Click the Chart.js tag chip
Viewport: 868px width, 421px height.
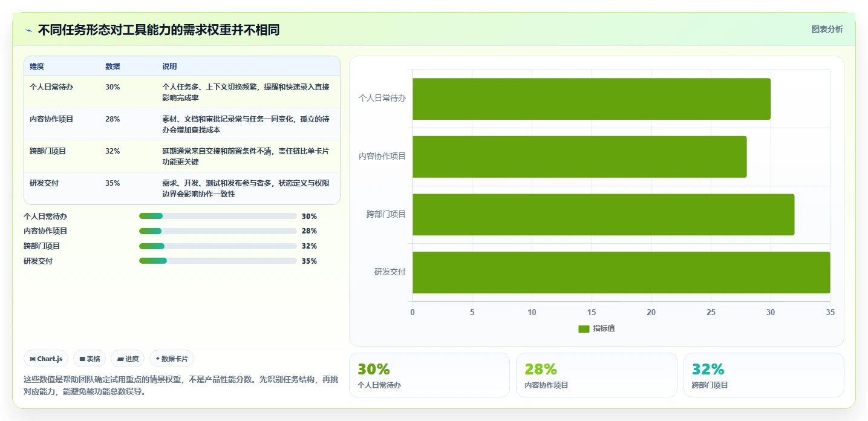pyautogui.click(x=46, y=359)
